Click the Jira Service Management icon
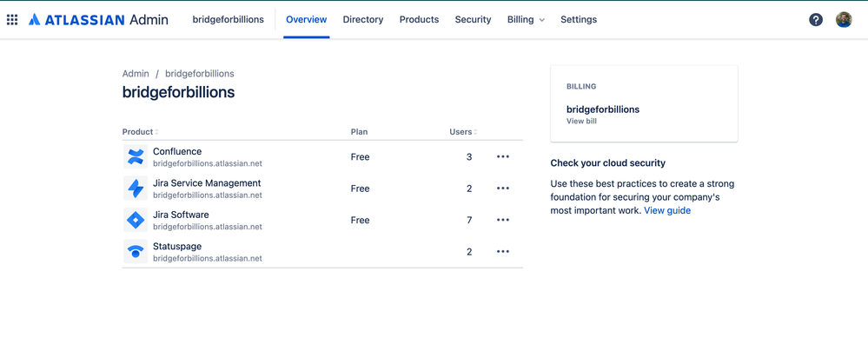Image resolution: width=868 pixels, height=344 pixels. tap(135, 188)
